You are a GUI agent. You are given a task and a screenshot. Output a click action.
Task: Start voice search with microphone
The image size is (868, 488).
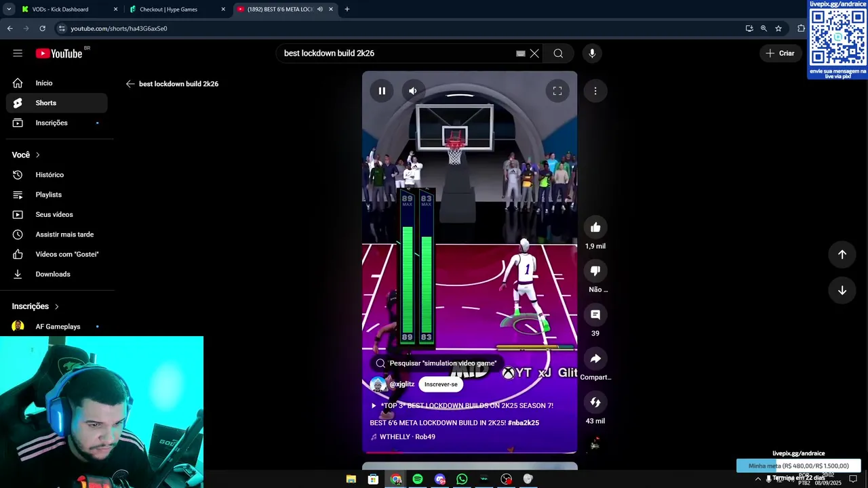[x=592, y=54]
